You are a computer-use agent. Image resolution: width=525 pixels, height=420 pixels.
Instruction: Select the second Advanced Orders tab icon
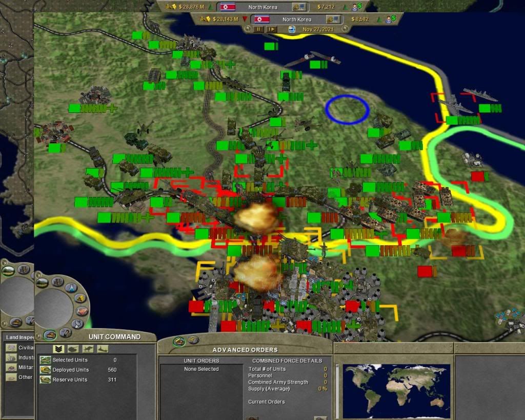coord(193,340)
